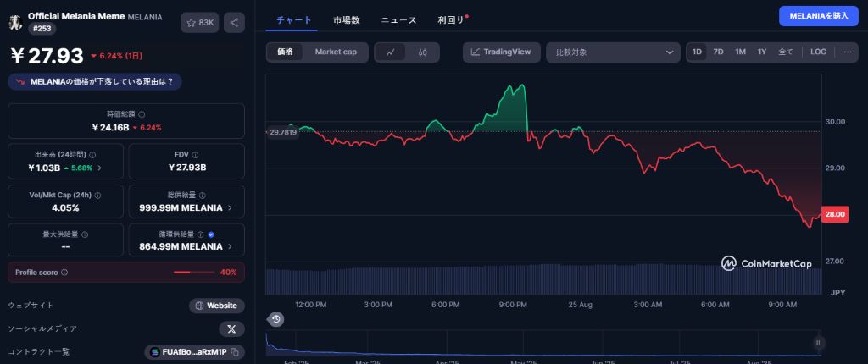Click the #253 rank badge

pyautogui.click(x=41, y=29)
